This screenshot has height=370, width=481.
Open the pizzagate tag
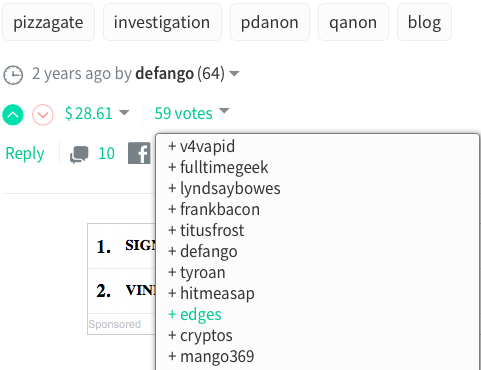(48, 22)
